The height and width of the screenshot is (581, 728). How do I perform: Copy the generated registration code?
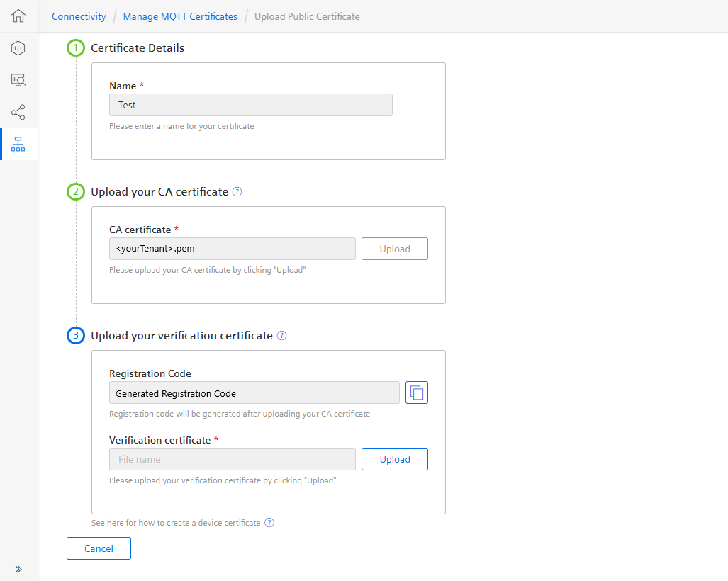pos(417,393)
